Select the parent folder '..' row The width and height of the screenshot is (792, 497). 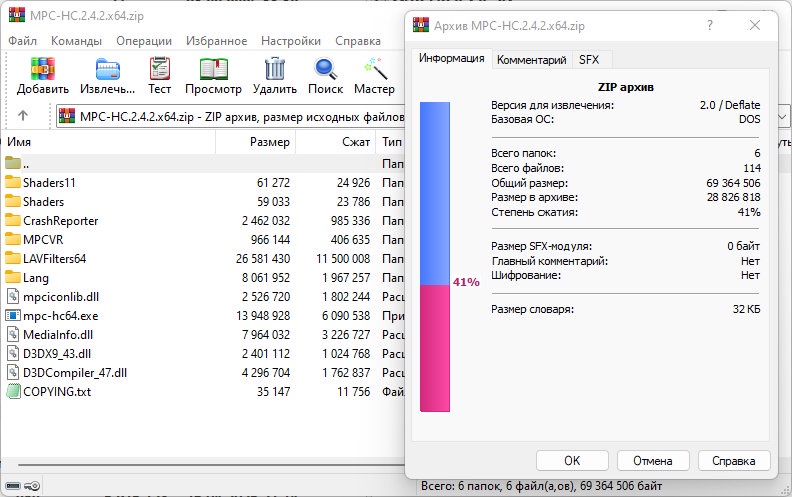click(x=202, y=164)
